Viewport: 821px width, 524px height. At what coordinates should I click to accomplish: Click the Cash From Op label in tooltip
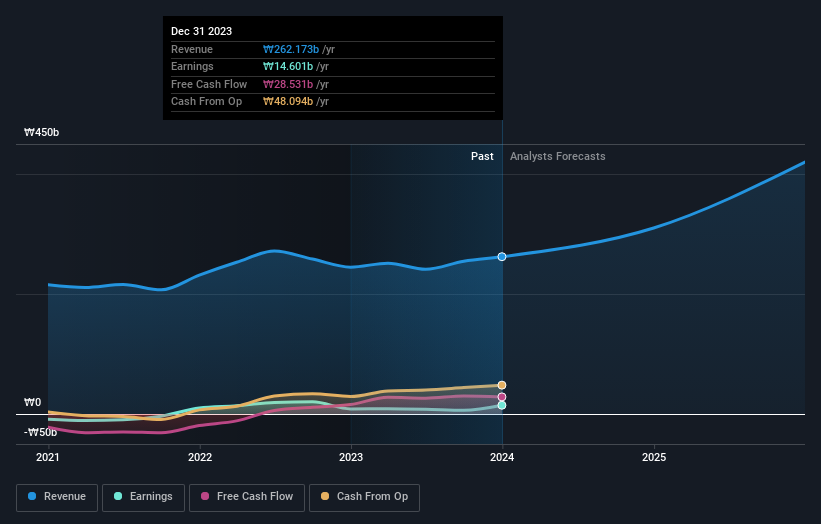tap(206, 102)
